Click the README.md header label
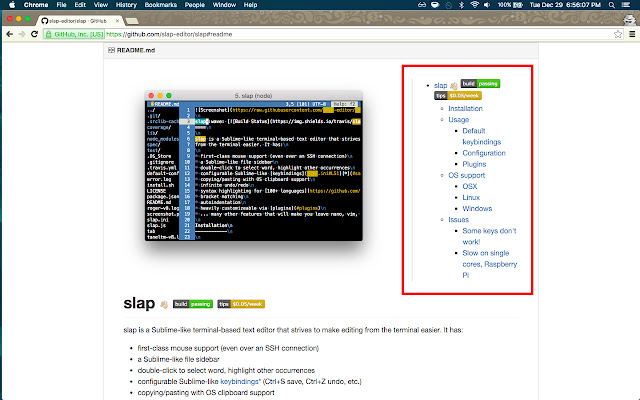Viewport: 640px width, 400px height. coord(136,50)
